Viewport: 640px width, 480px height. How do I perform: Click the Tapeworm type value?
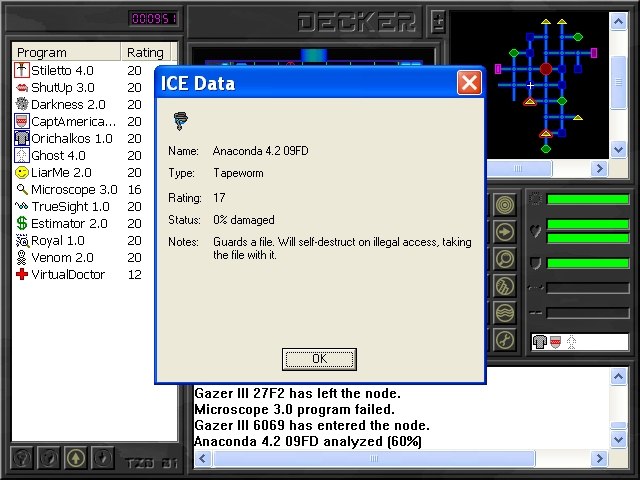click(238, 173)
